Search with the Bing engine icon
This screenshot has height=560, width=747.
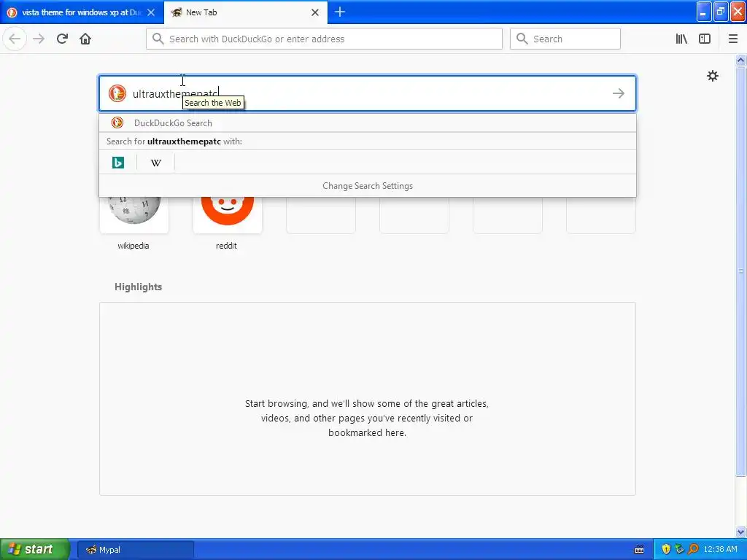point(118,163)
